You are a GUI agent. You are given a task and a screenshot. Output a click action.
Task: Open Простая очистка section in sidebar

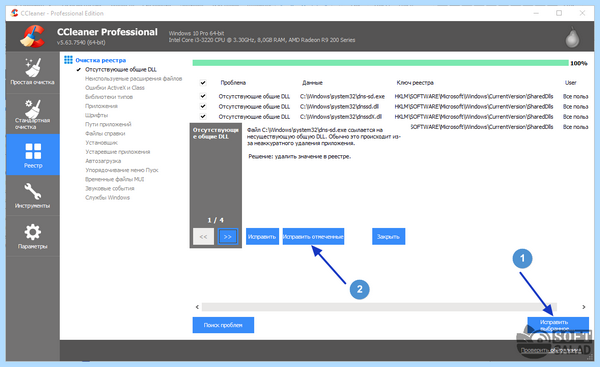pyautogui.click(x=33, y=72)
